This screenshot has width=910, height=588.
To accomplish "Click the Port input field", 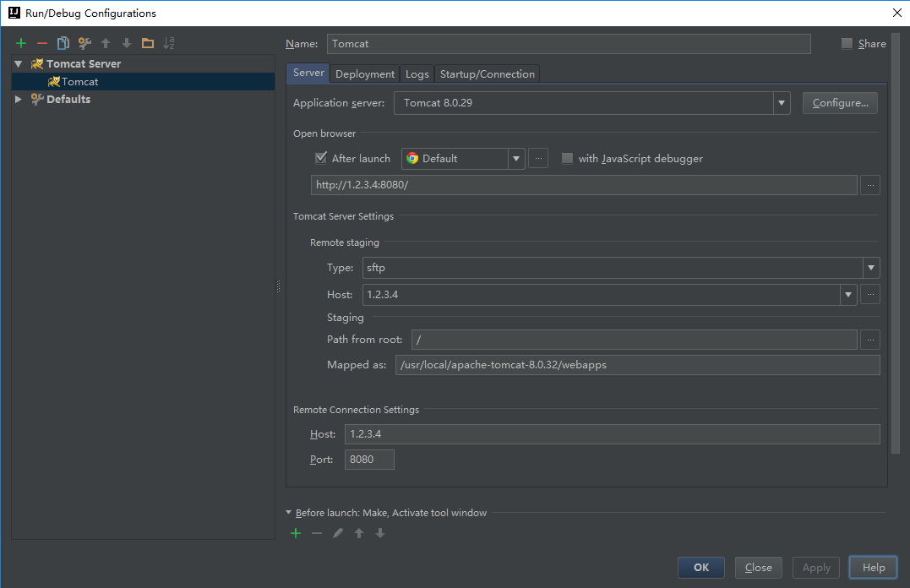I will pyautogui.click(x=369, y=460).
